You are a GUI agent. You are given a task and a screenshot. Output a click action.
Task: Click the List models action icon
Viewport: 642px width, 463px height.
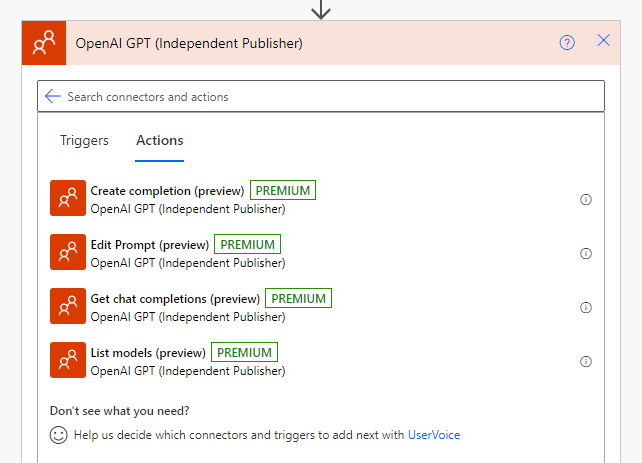pos(68,361)
